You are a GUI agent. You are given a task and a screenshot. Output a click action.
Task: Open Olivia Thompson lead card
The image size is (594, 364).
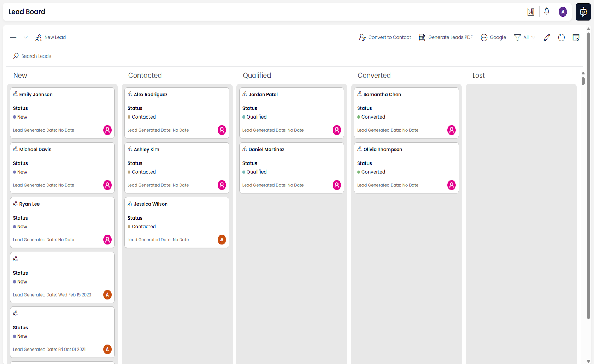[x=406, y=168]
